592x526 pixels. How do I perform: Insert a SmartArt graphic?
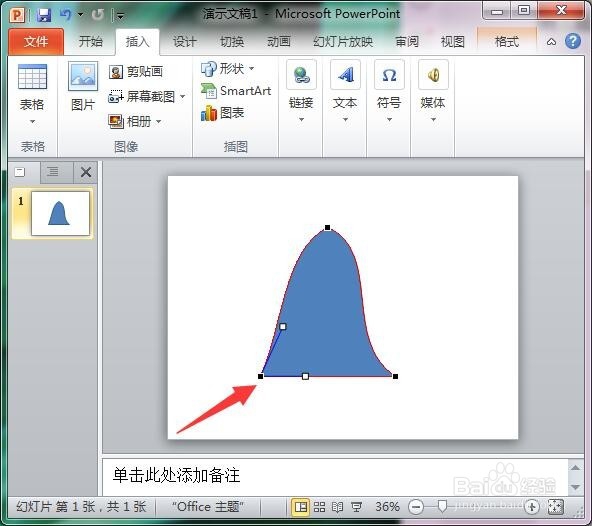click(236, 91)
